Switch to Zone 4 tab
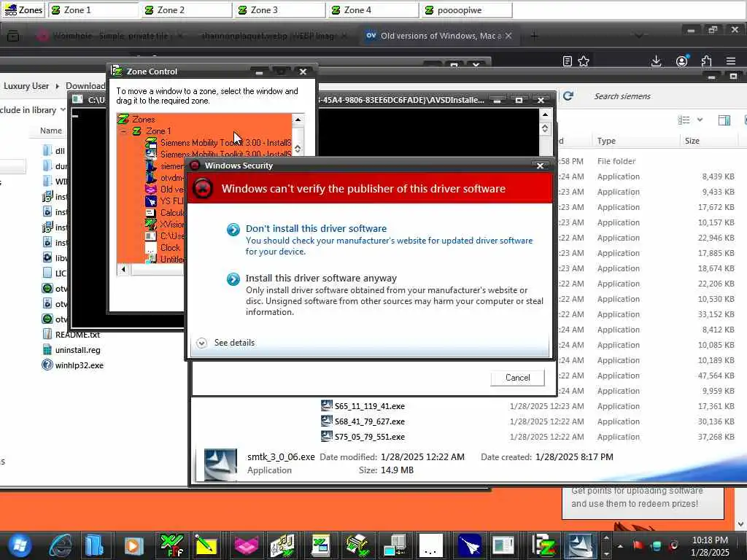This screenshot has height=560, width=747. [x=373, y=10]
